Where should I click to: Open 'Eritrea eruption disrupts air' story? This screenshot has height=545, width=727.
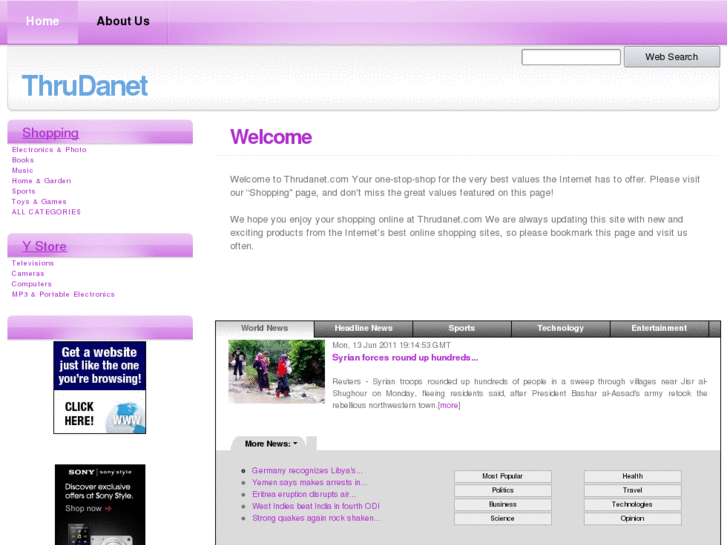click(304, 494)
